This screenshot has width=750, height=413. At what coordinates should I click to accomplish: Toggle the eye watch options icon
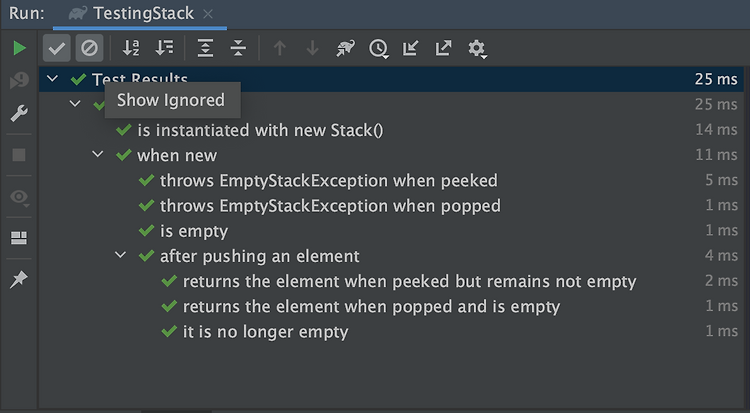pyautogui.click(x=20, y=197)
